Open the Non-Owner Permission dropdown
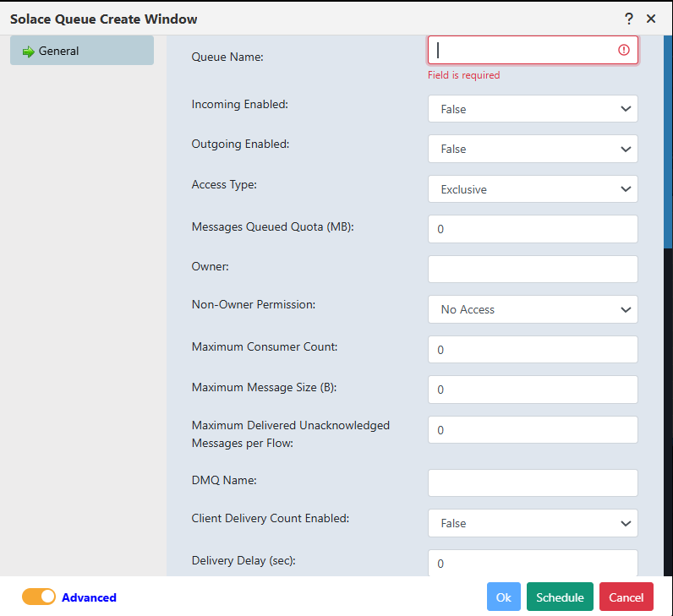 click(x=533, y=309)
